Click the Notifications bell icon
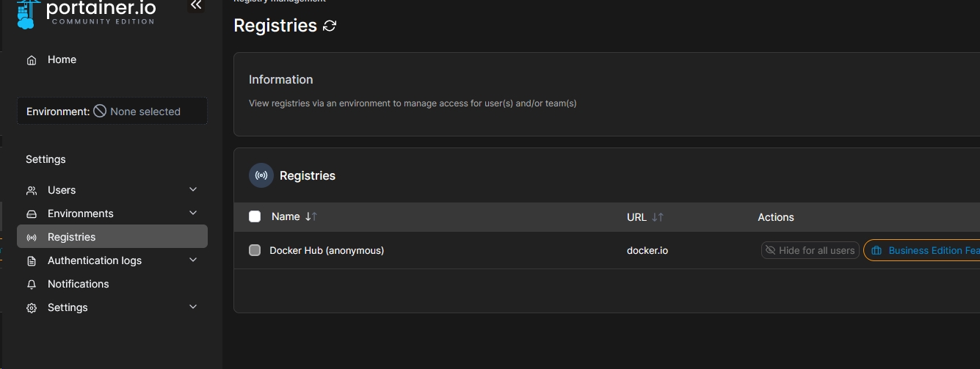This screenshot has height=369, width=980. (x=32, y=285)
